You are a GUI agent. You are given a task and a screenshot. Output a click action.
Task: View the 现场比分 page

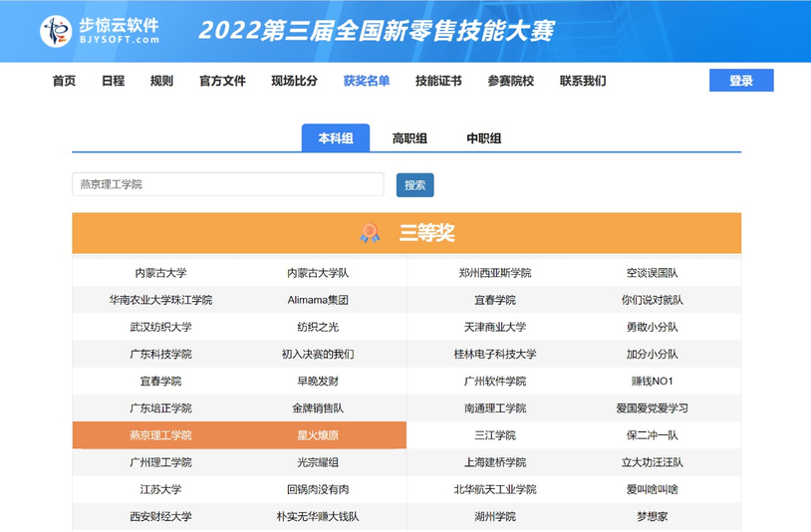click(x=294, y=81)
